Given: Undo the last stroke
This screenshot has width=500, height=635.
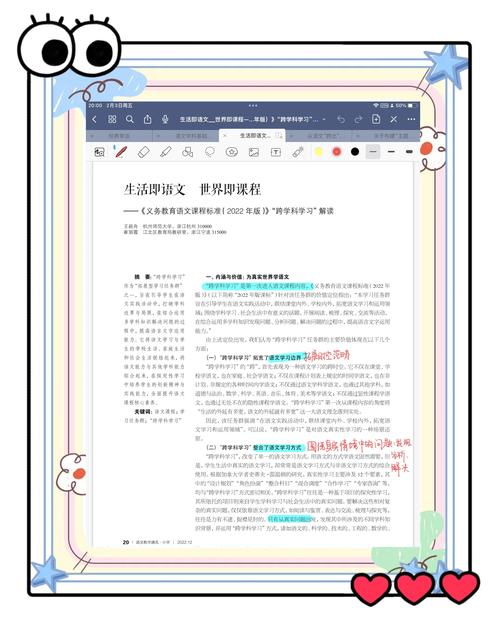Looking at the screenshot, I should (341, 119).
